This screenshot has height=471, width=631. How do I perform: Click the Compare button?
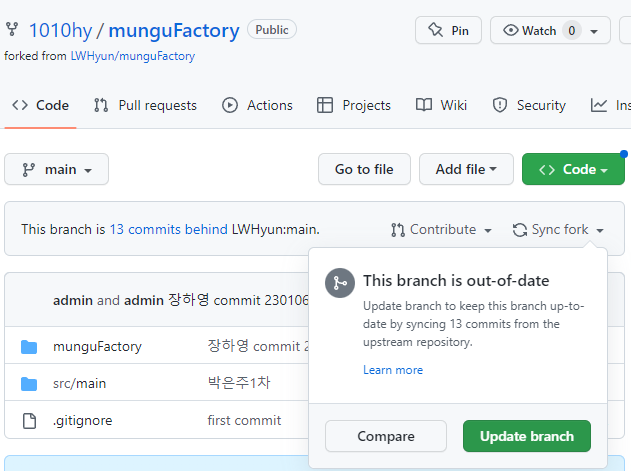tap(386, 436)
